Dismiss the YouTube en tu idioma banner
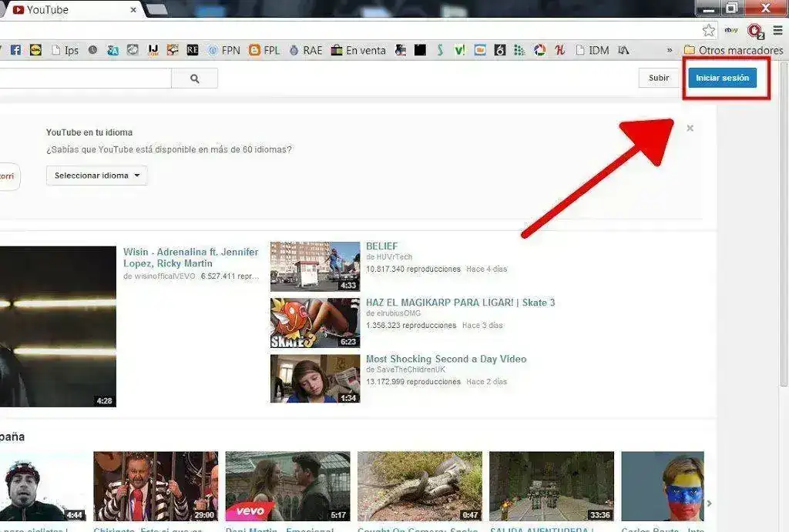The image size is (789, 532). click(690, 129)
